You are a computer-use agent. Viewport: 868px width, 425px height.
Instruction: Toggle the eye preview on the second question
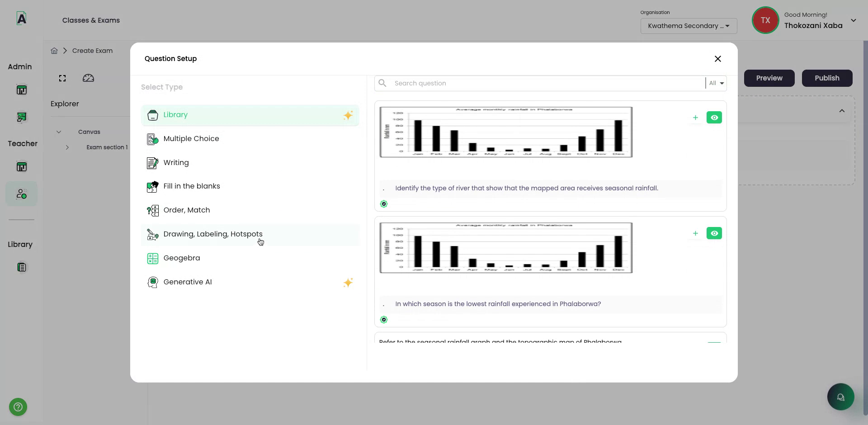coord(714,233)
